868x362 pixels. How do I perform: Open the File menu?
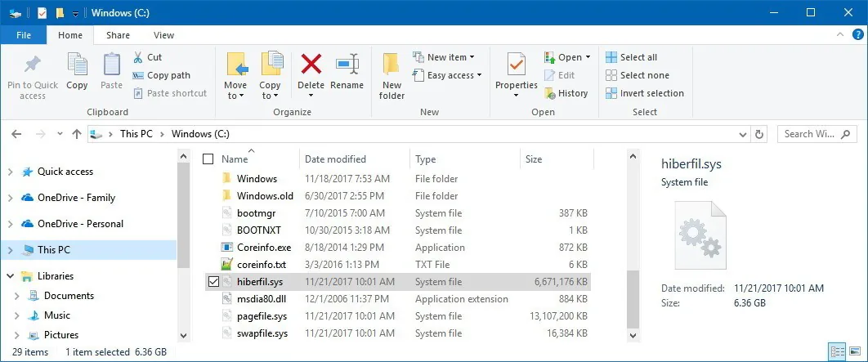coord(24,35)
